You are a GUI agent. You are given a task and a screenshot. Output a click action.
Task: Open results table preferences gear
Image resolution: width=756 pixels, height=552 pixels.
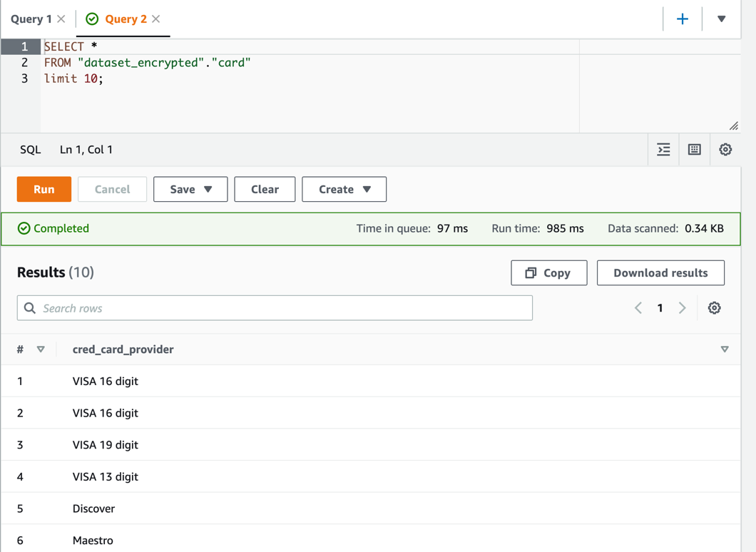(x=714, y=308)
